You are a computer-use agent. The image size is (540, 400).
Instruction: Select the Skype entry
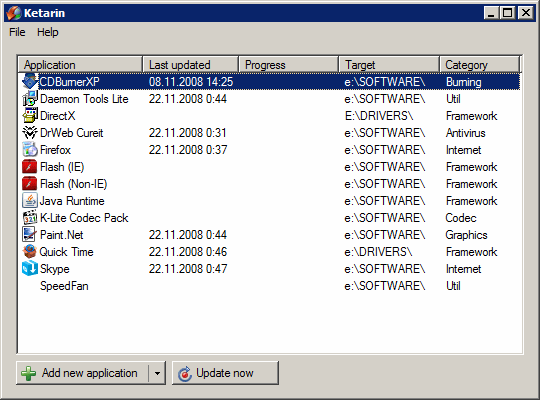(55, 269)
